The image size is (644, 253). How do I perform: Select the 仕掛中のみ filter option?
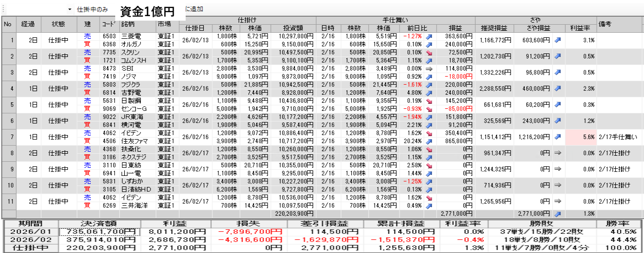point(92,10)
